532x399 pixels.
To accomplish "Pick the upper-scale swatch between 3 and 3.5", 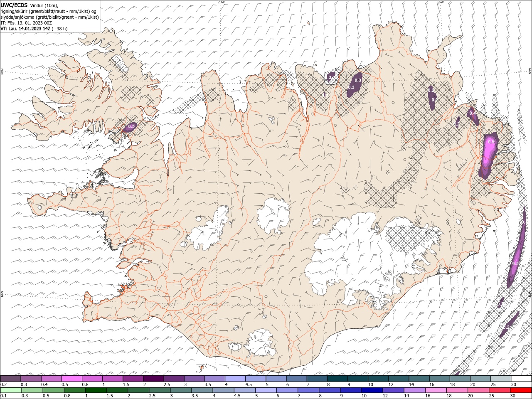I will (194, 379).
